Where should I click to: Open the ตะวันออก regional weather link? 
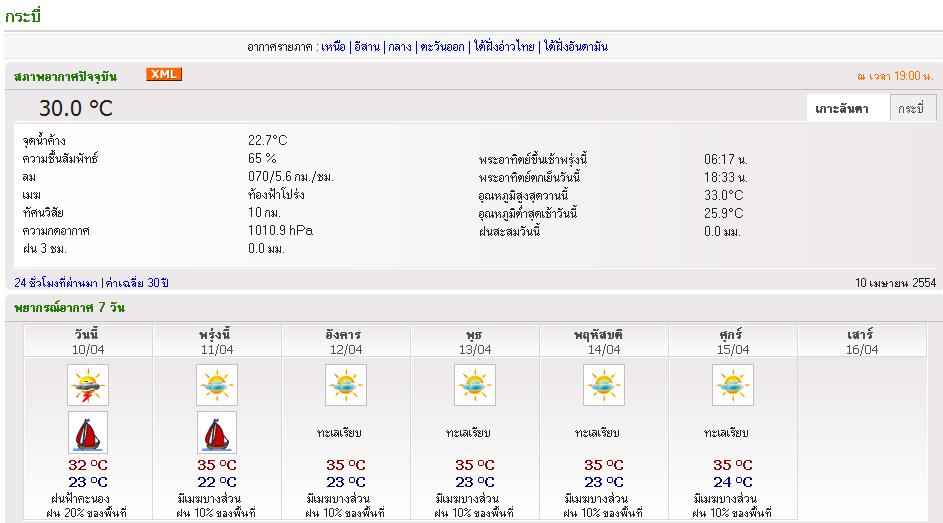point(442,47)
